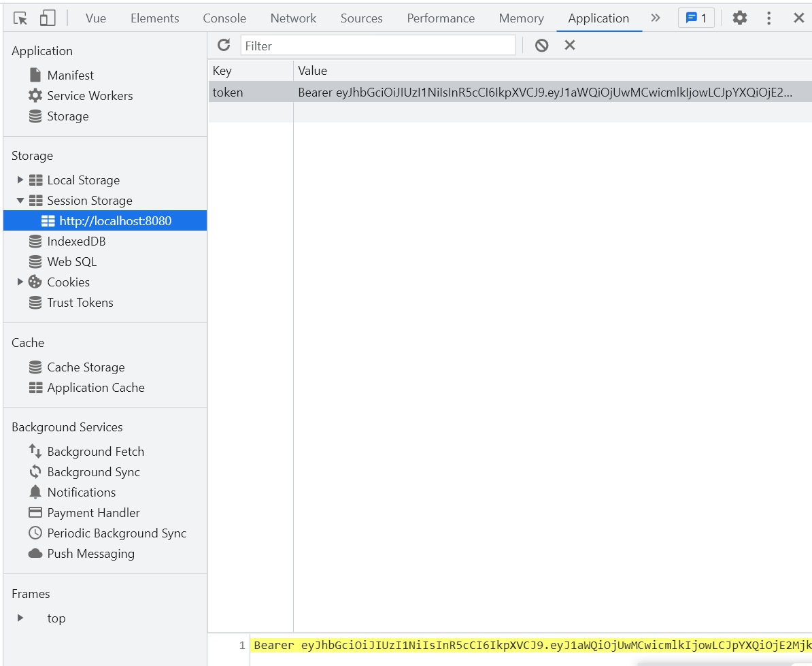Open the DevTools three-dot menu
812x666 pixels.
[769, 18]
